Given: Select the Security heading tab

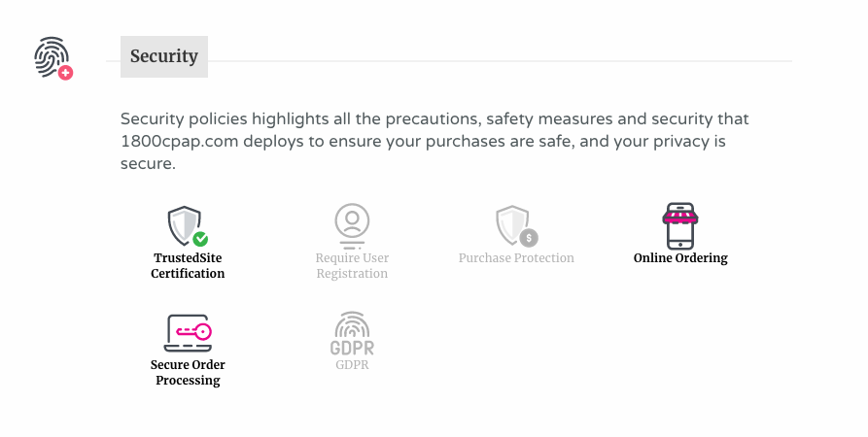Looking at the screenshot, I should click(x=164, y=56).
